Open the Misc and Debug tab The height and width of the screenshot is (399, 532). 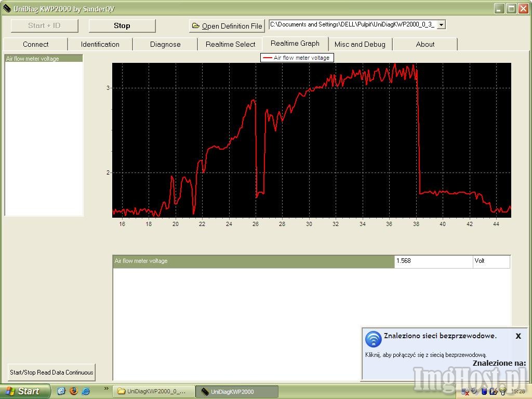click(360, 45)
